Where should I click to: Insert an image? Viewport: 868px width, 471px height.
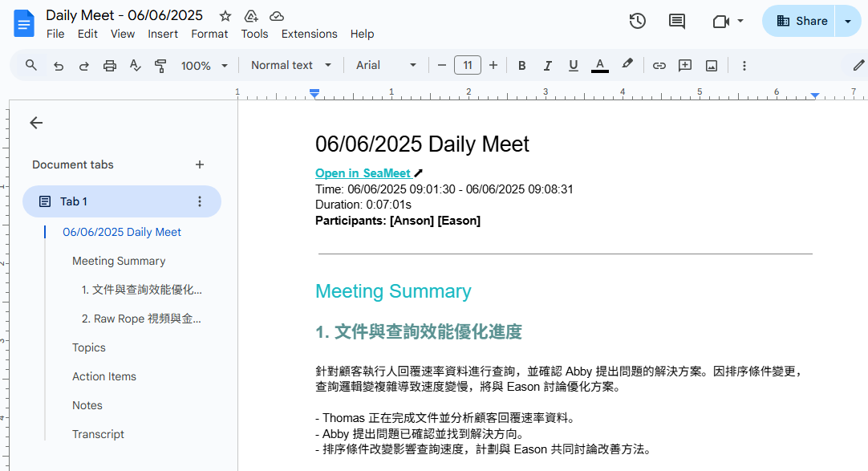tap(712, 65)
